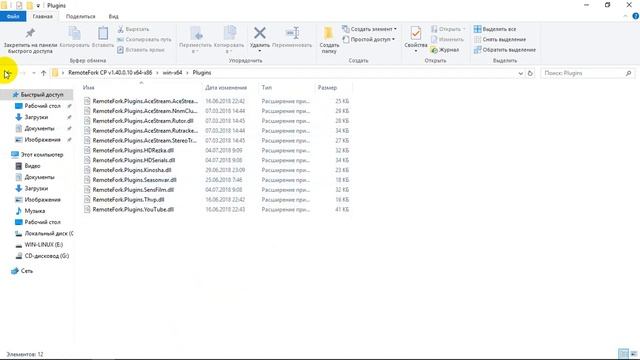Switch to the Вид tab
Viewport: 640px width, 360px height.
pos(113,16)
